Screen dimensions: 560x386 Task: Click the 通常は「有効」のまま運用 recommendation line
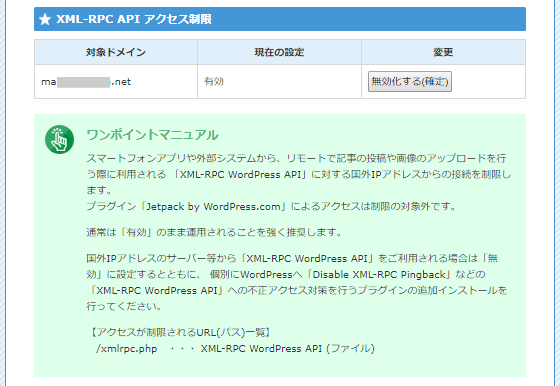[x=214, y=232]
